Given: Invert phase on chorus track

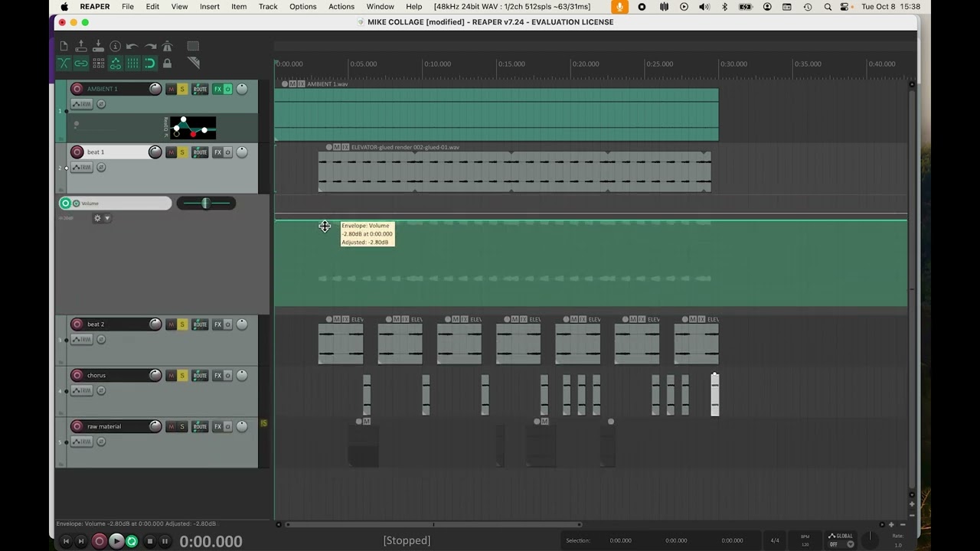Looking at the screenshot, I should (x=101, y=390).
